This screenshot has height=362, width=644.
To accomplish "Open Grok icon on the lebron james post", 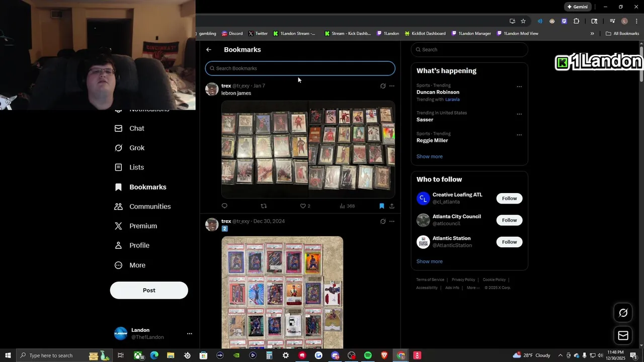I will 383,86.
